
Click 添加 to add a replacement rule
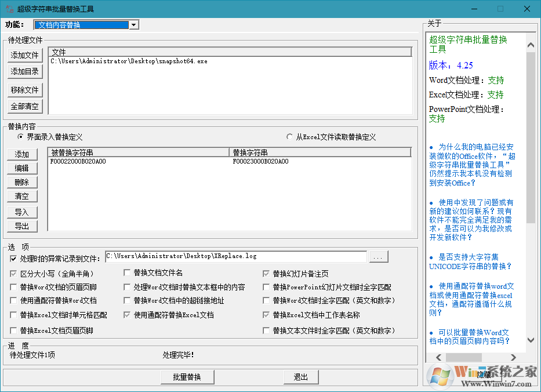22,154
